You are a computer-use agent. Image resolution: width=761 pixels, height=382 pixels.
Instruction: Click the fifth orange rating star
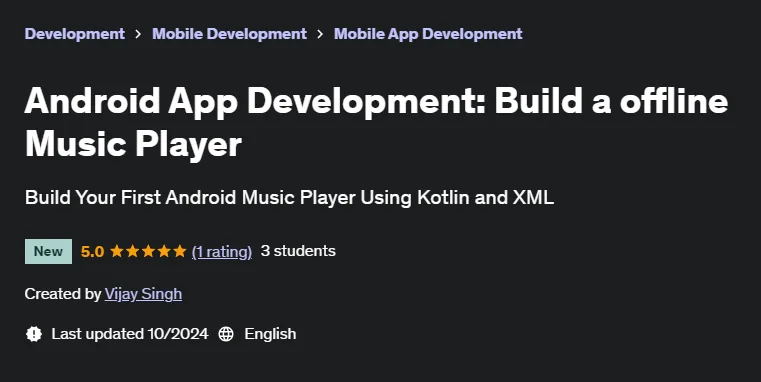(180, 251)
